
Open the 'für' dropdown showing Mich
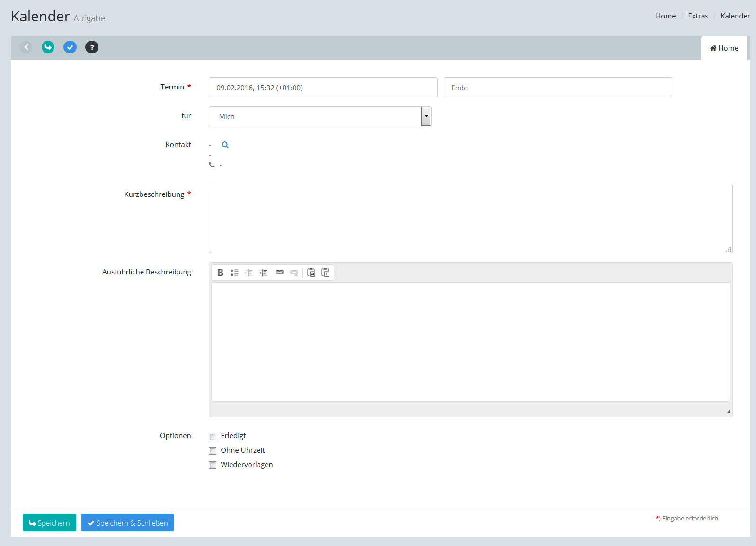(320, 116)
